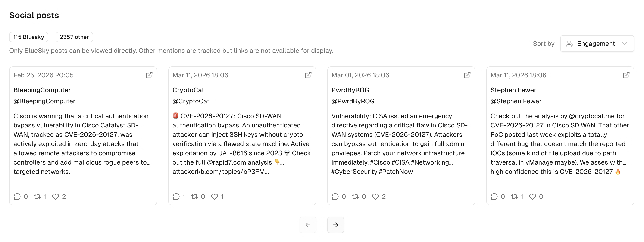Click the @CryptoCat handle

coord(191,101)
